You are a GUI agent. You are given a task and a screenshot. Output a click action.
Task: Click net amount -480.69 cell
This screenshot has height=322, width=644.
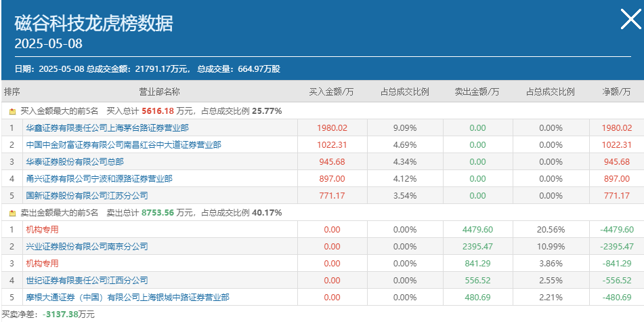616,297
